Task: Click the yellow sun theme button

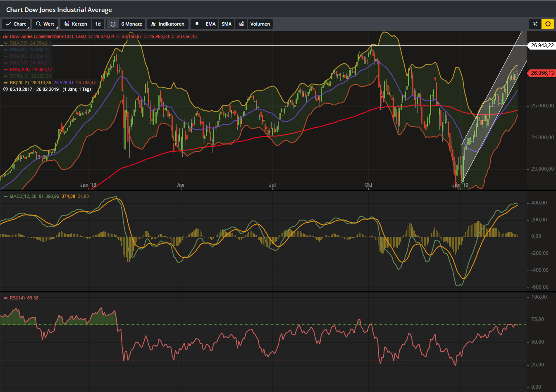Action: tap(548, 24)
